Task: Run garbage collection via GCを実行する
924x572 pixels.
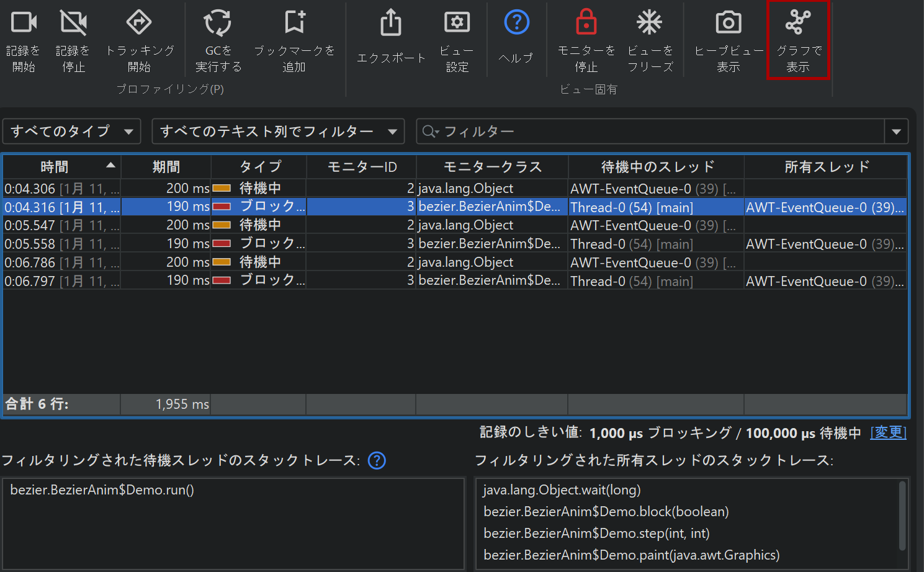Action: pyautogui.click(x=218, y=23)
